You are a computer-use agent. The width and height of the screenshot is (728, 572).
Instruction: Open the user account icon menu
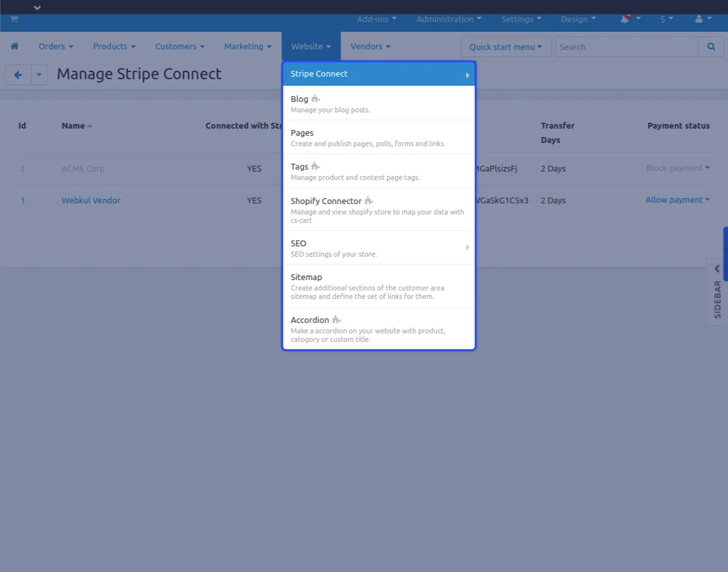coord(703,19)
